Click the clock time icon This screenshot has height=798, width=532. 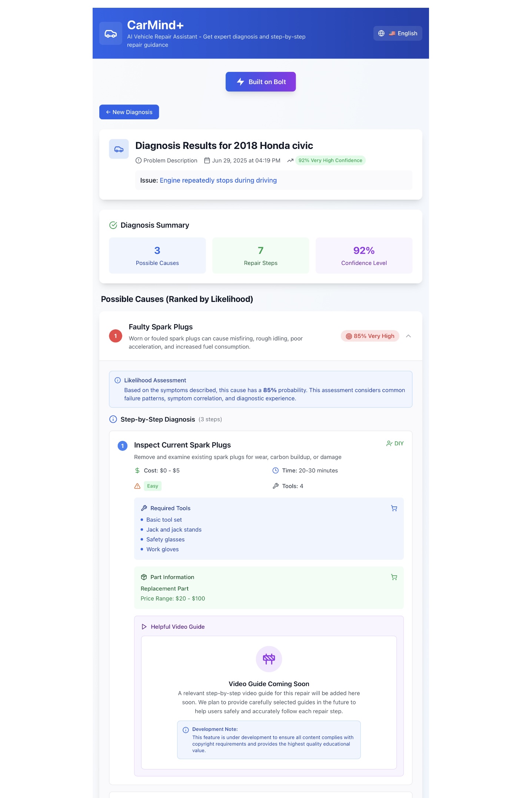(x=276, y=471)
